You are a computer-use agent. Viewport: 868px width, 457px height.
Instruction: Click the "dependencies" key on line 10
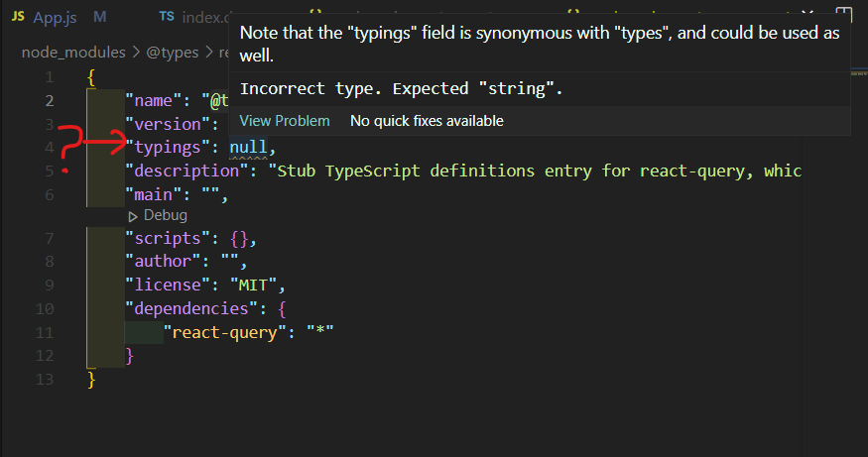click(x=191, y=308)
